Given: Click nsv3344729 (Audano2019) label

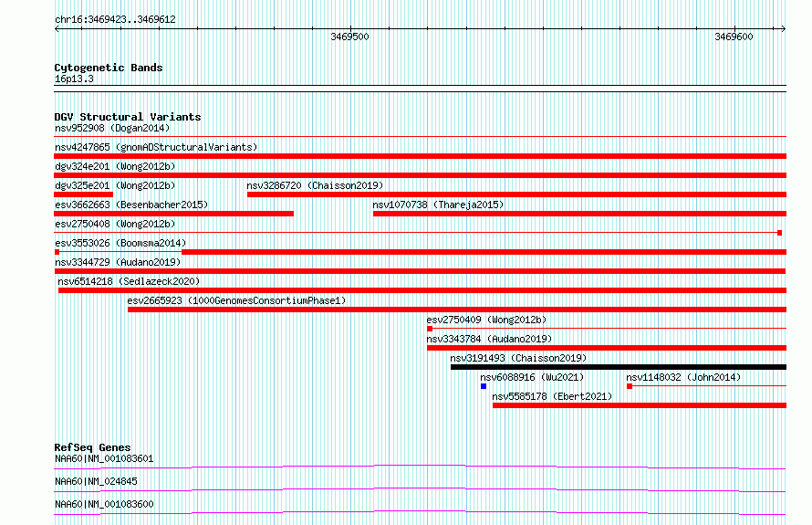Looking at the screenshot, I should coord(118,262).
